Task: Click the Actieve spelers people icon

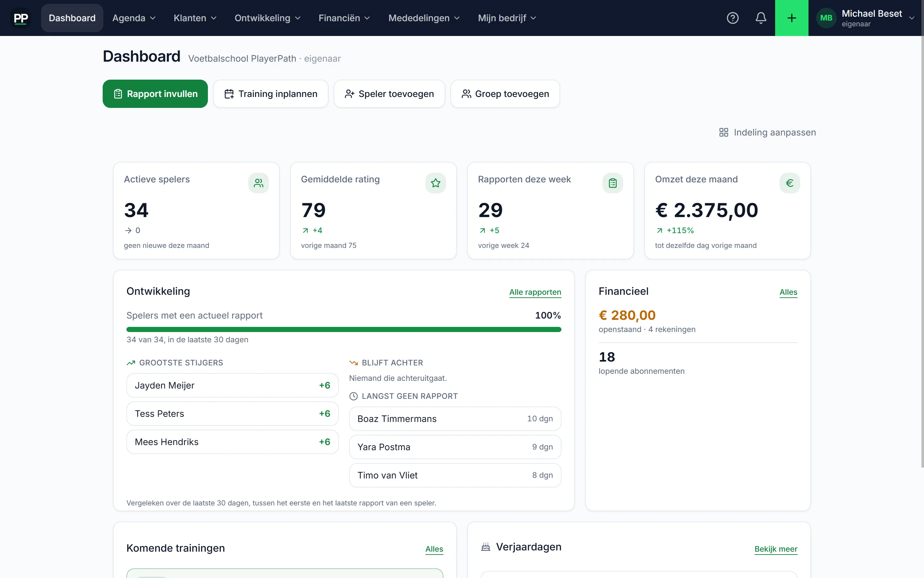Action: [259, 183]
